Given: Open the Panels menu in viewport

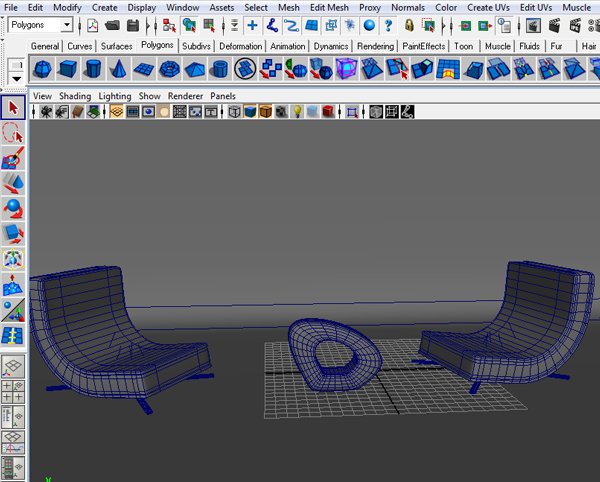Looking at the screenshot, I should click(x=223, y=96).
